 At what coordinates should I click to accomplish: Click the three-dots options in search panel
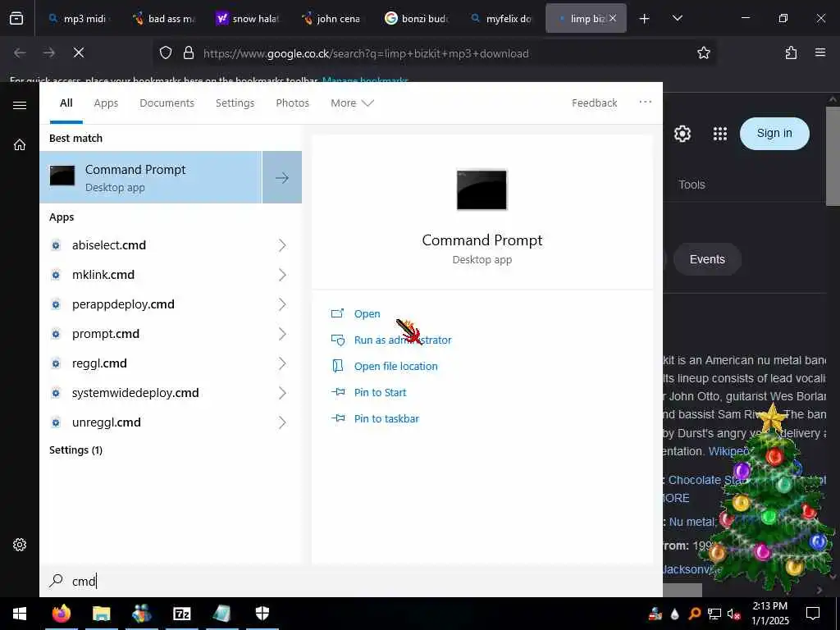[x=646, y=102]
